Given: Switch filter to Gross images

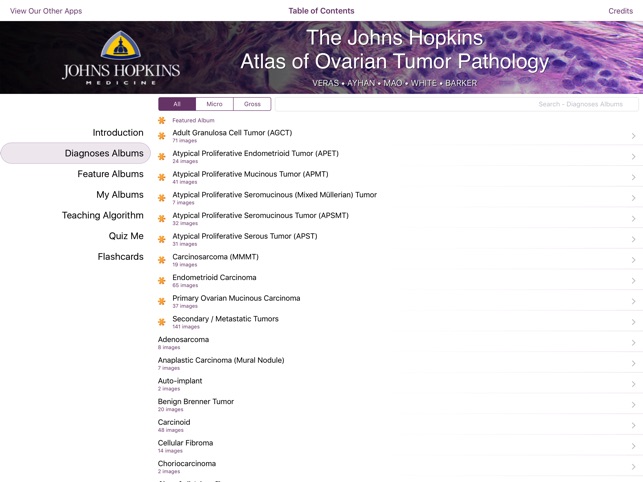Looking at the screenshot, I should point(252,104).
